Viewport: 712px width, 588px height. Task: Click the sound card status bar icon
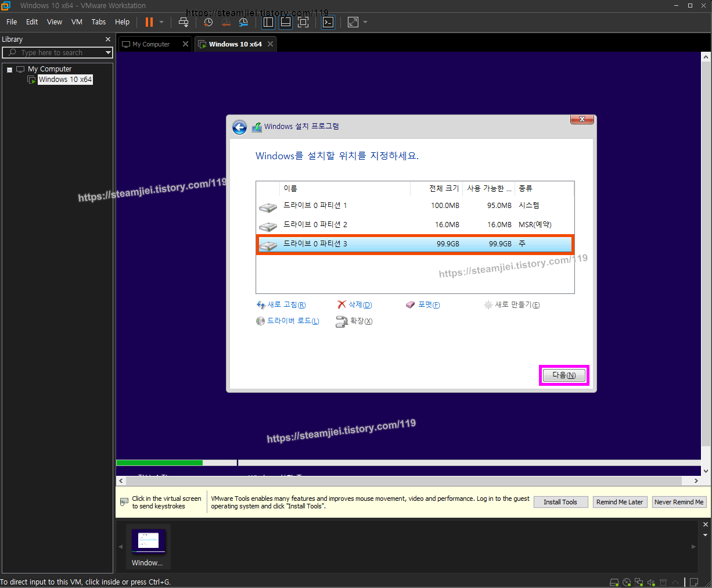[x=651, y=582]
